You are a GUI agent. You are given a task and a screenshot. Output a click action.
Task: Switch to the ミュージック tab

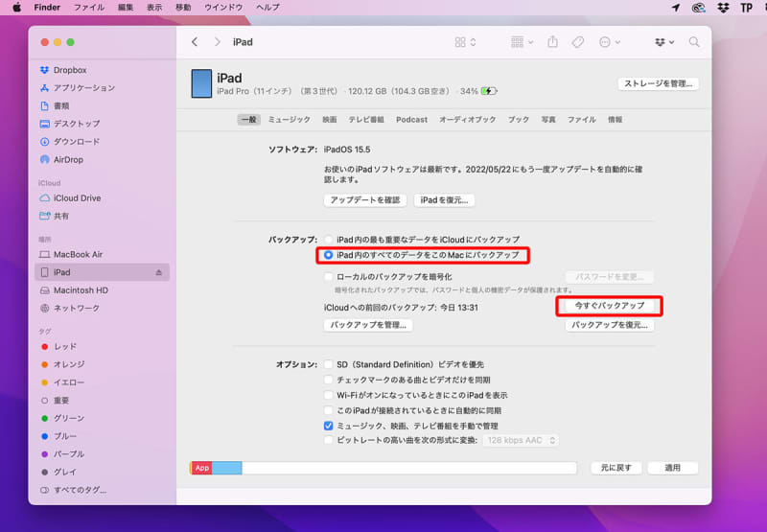pyautogui.click(x=290, y=119)
